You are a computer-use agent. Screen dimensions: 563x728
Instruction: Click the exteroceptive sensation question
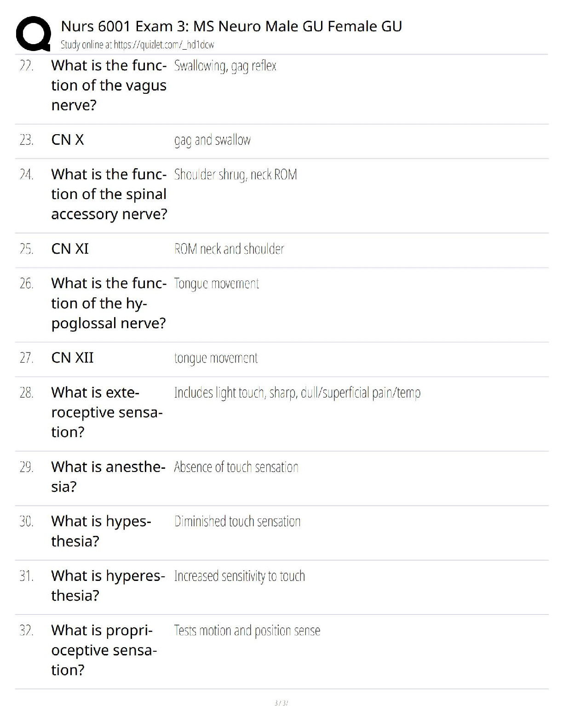tap(107, 412)
